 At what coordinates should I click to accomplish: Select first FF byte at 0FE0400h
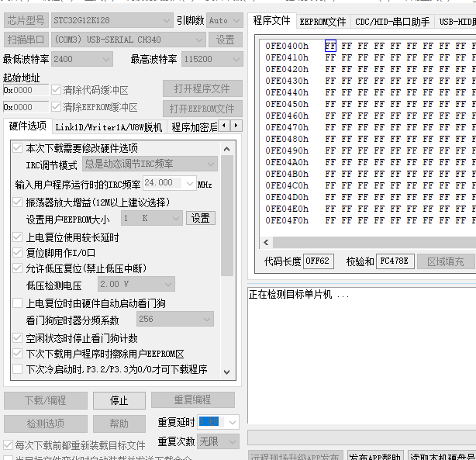[330, 46]
